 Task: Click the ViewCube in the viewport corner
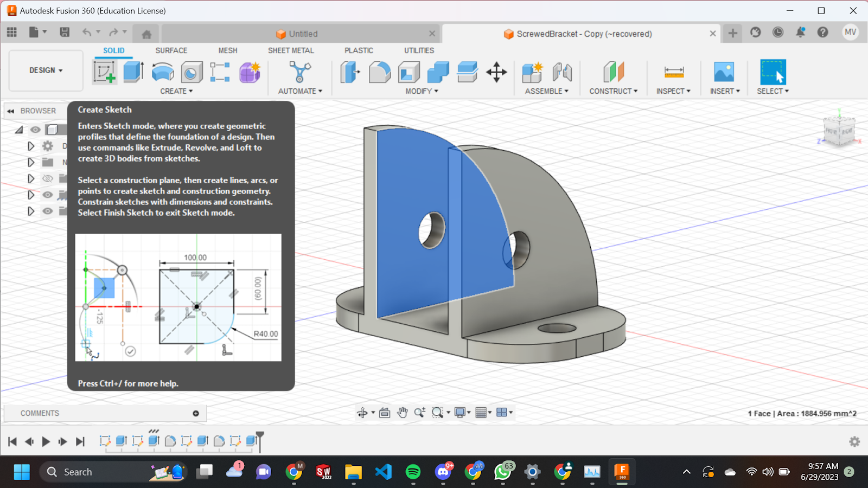(839, 131)
